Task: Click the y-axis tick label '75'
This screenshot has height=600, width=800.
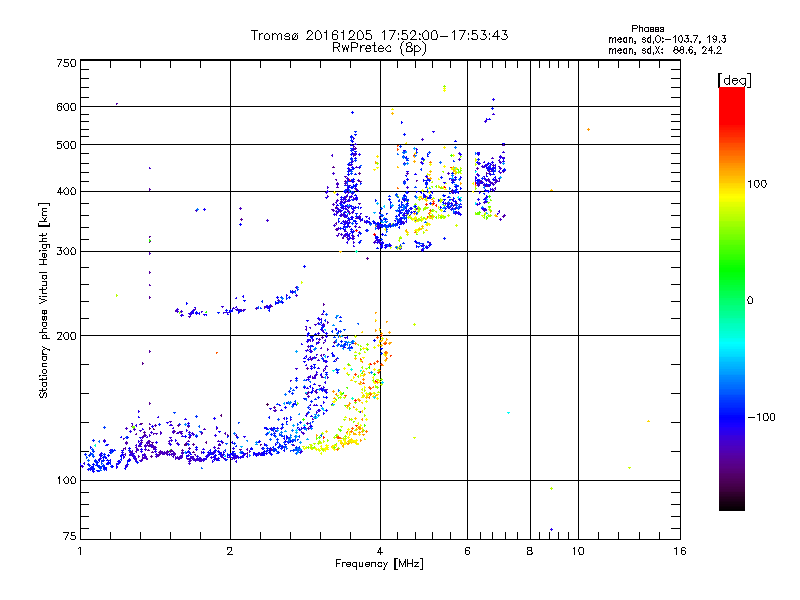Action: (x=70, y=536)
